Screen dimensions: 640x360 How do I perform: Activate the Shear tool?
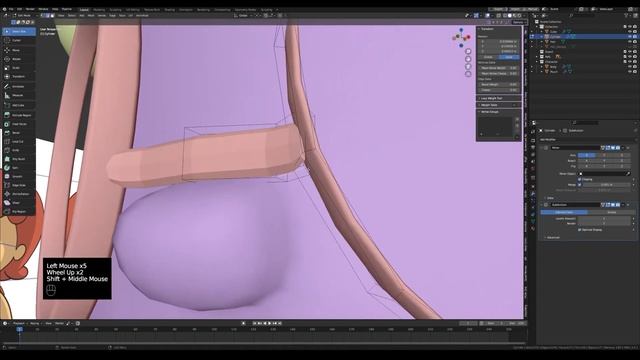point(19,202)
